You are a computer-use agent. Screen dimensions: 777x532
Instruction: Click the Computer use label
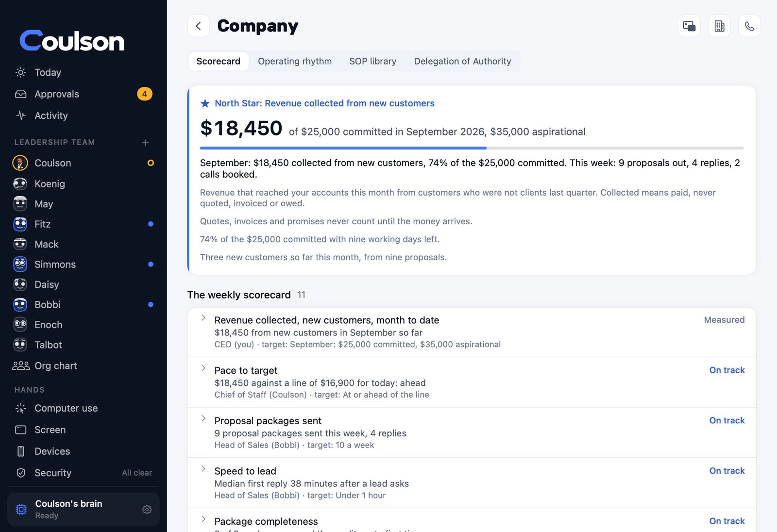pyautogui.click(x=66, y=408)
